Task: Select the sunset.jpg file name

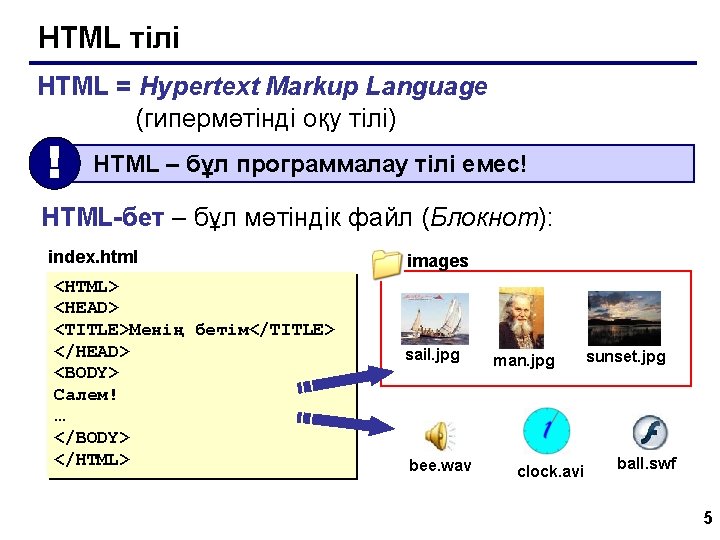Action: pos(626,357)
